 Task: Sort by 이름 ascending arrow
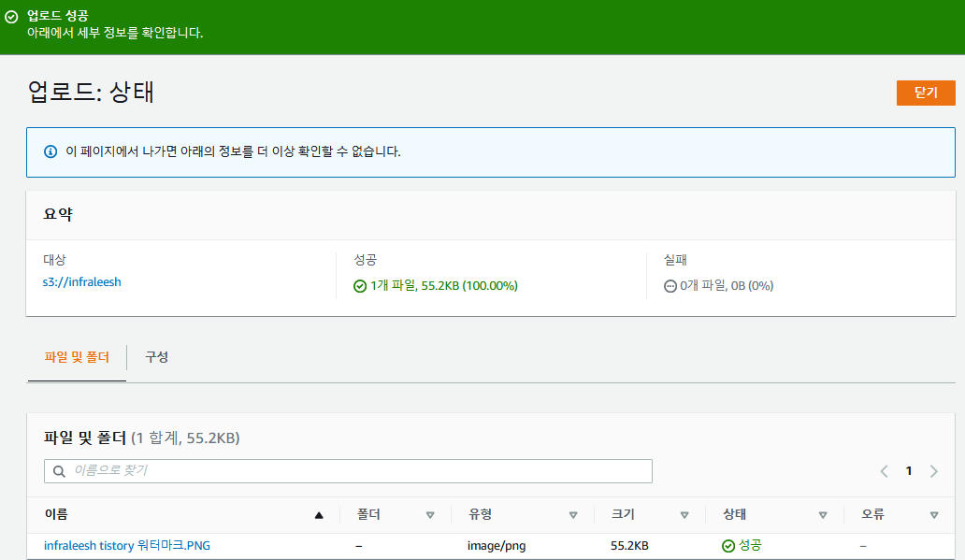tap(319, 515)
